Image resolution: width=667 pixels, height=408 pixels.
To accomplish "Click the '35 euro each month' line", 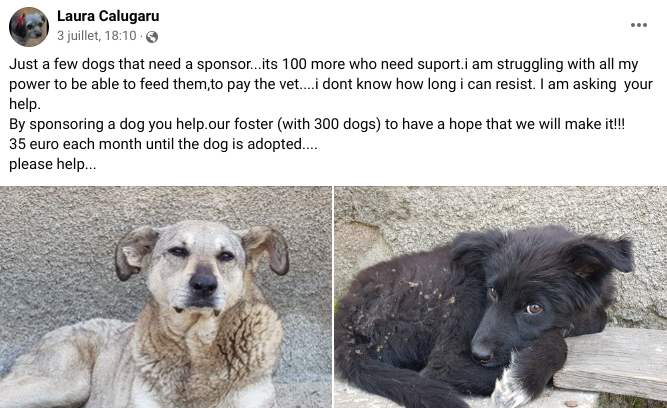I will pos(163,144).
